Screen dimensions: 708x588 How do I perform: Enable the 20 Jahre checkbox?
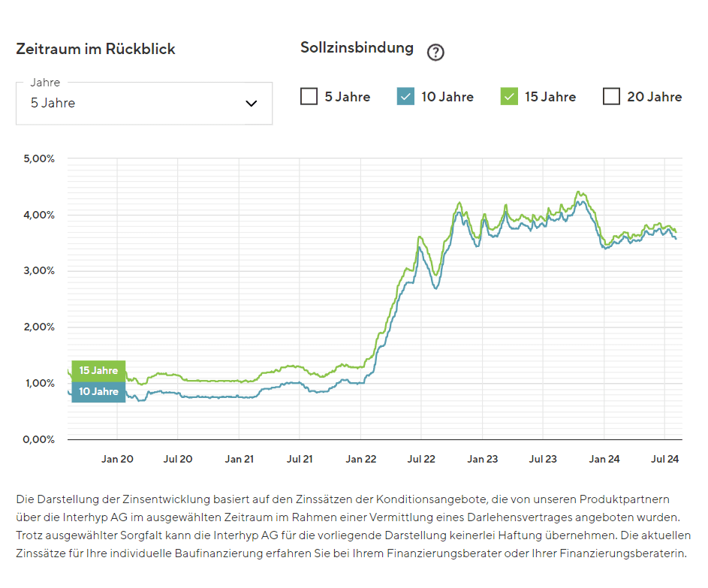pos(613,96)
